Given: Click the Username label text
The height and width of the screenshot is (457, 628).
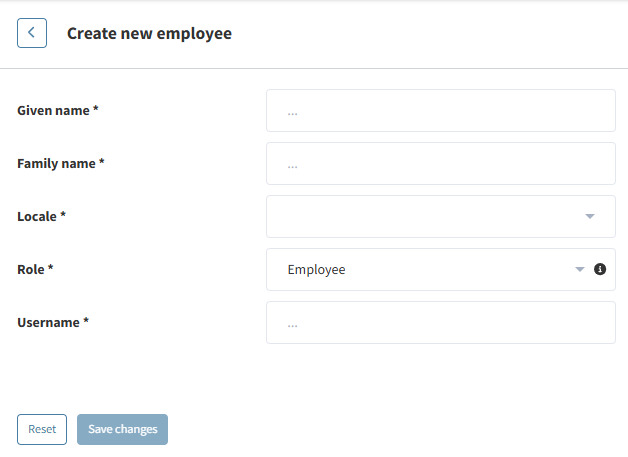Looking at the screenshot, I should pos(48,322).
